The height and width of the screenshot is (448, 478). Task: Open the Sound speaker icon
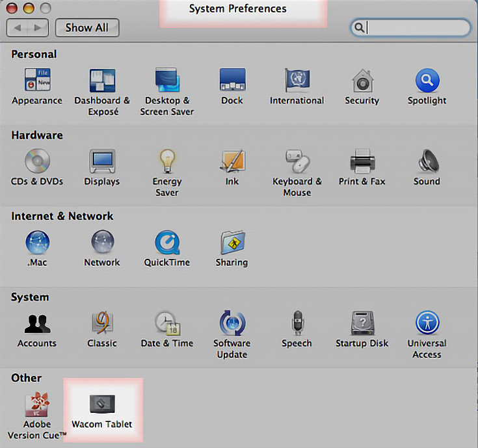click(427, 161)
